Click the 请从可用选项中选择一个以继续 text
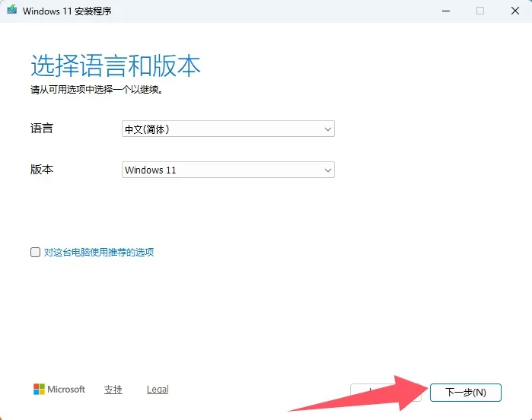The height and width of the screenshot is (420, 532). click(97, 90)
